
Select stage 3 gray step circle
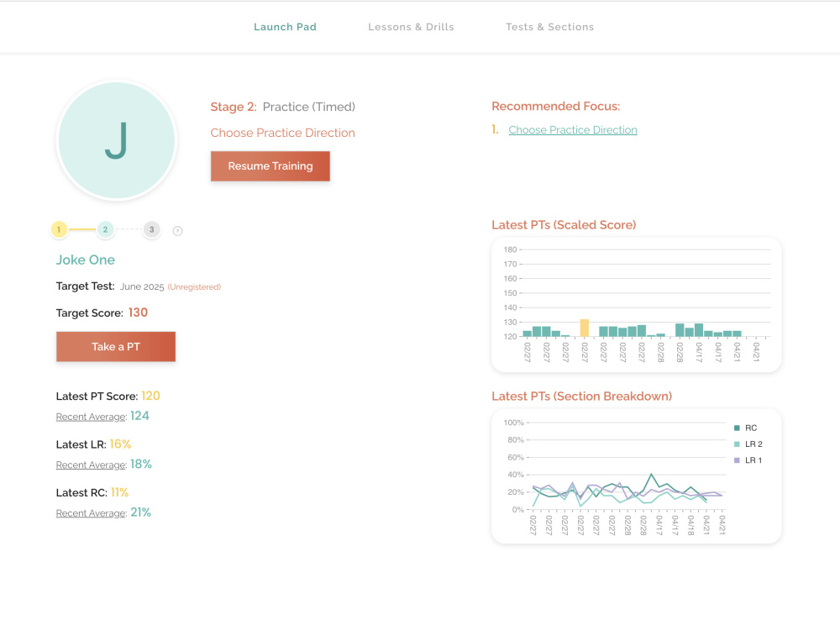click(151, 229)
